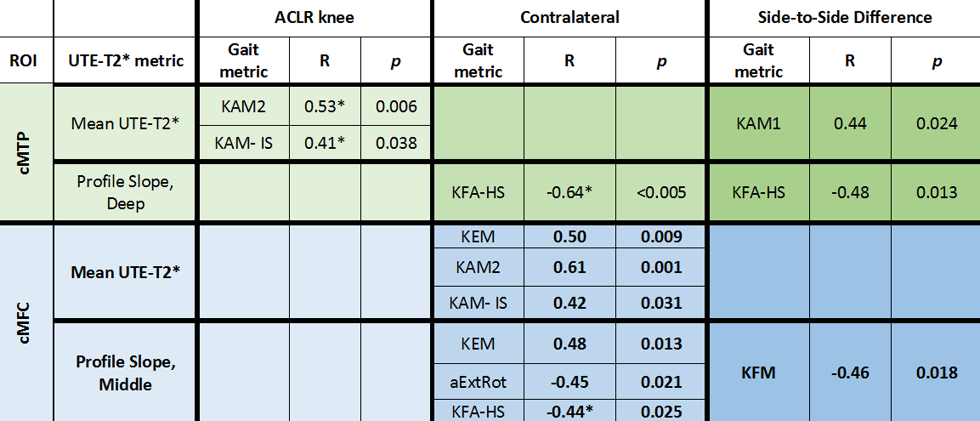Click the -0.46 side-to-side R value
The height and width of the screenshot is (421, 980).
coord(850,372)
